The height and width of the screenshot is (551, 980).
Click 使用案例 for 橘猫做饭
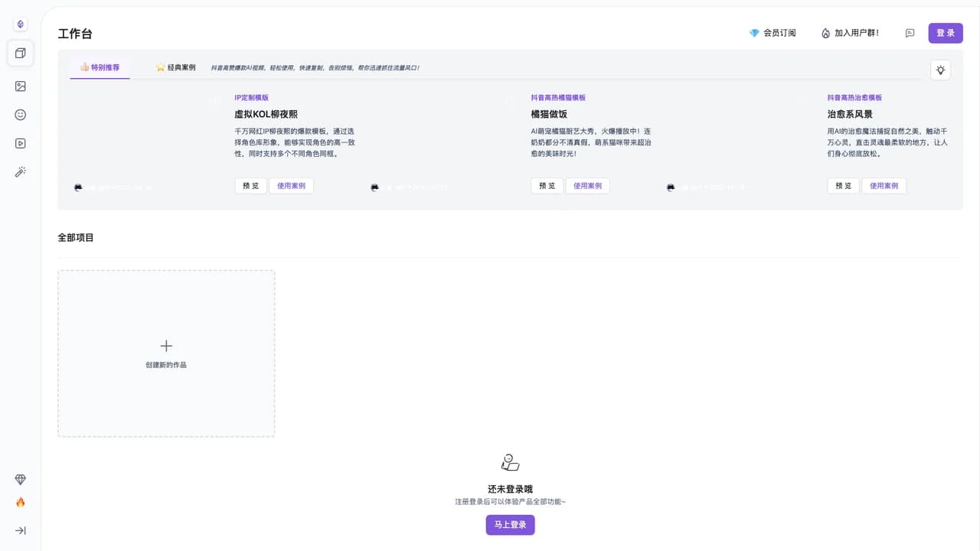[587, 186]
